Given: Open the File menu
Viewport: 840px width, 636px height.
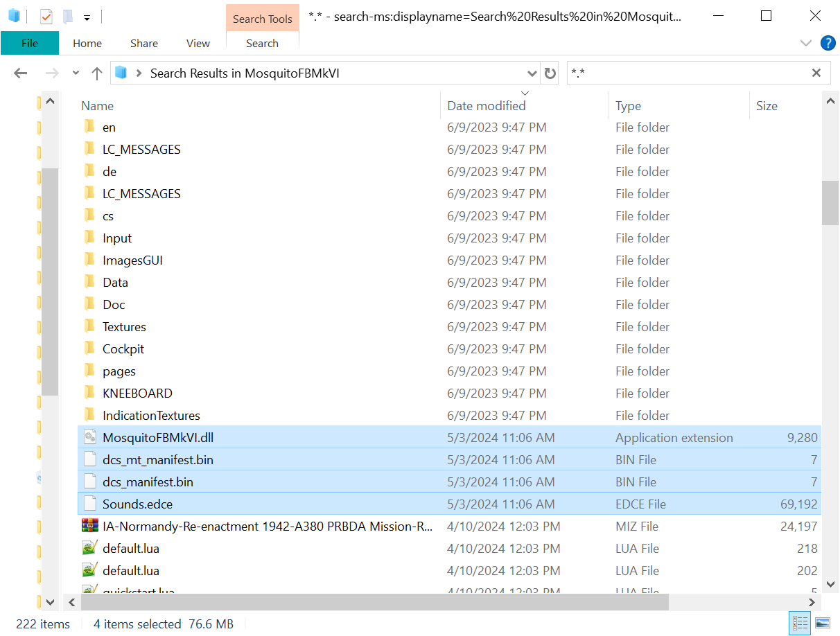Looking at the screenshot, I should (x=30, y=43).
